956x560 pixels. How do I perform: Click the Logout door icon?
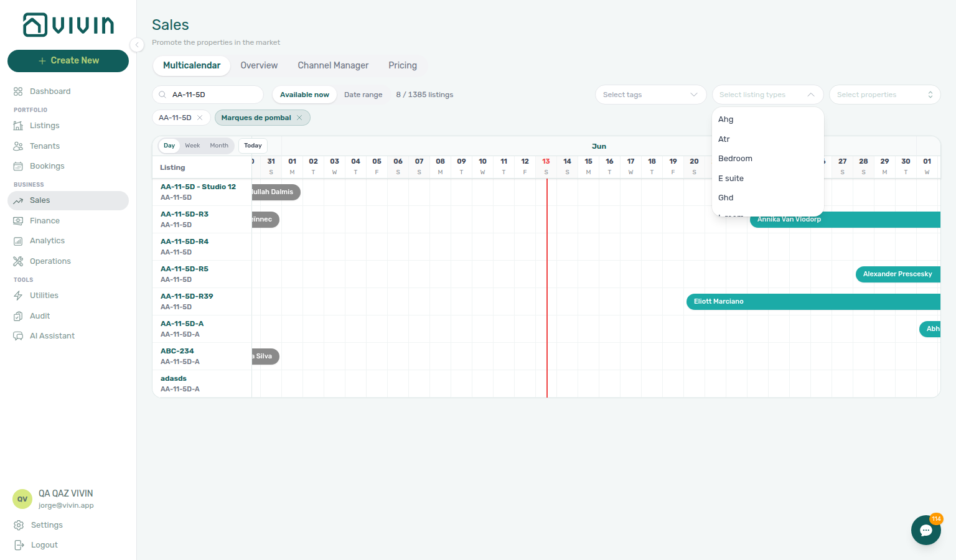[x=19, y=545]
